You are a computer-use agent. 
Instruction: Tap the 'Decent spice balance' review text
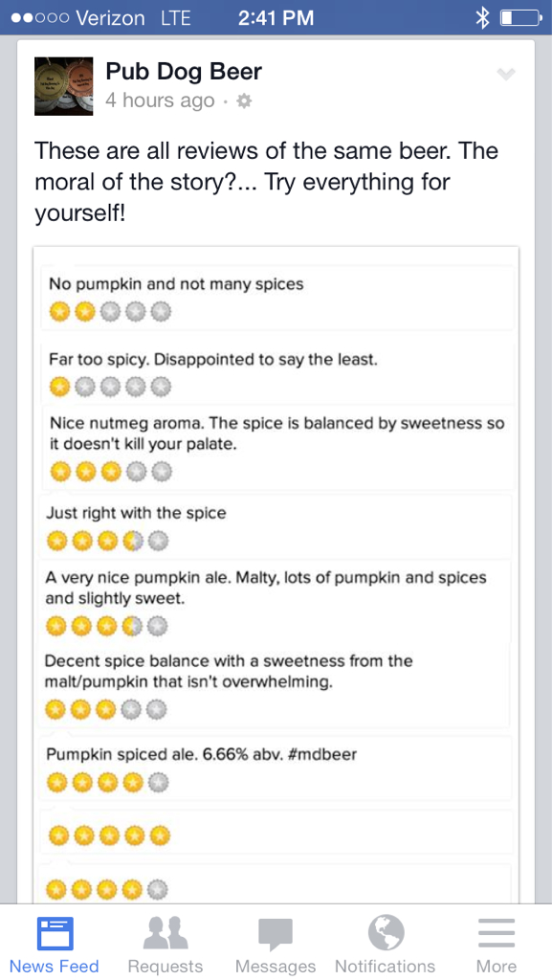point(229,671)
